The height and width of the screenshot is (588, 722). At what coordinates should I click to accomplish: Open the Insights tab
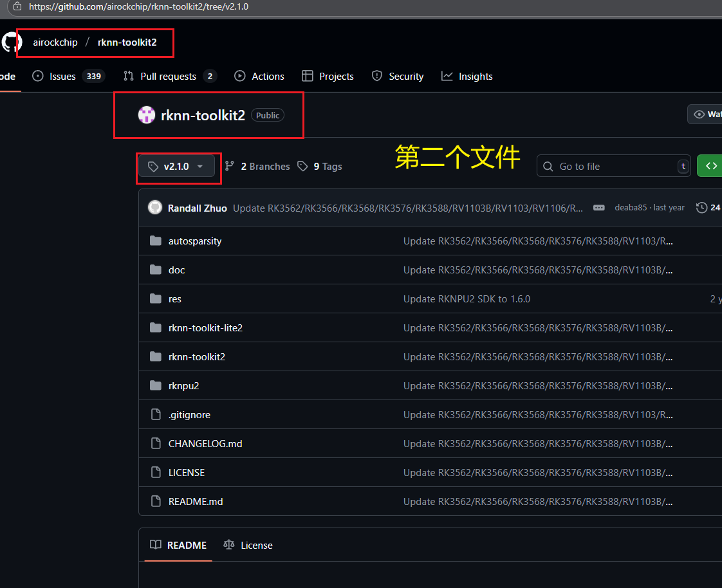467,77
